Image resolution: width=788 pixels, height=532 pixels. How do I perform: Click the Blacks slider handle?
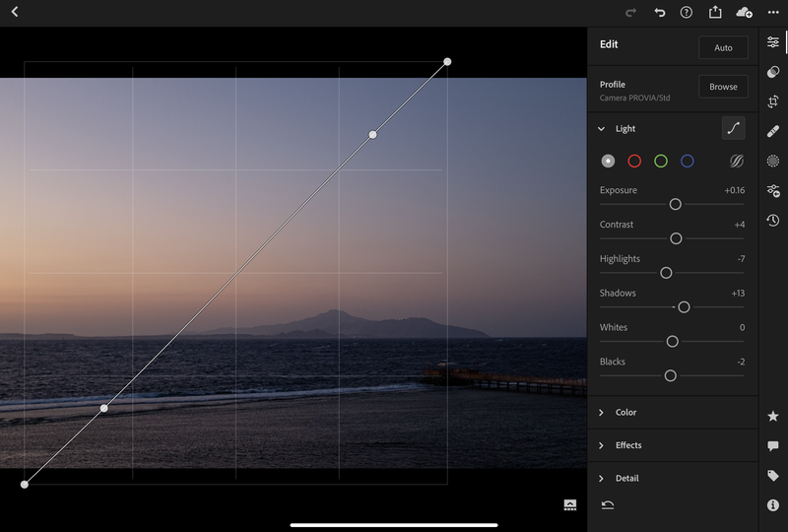tap(671, 375)
